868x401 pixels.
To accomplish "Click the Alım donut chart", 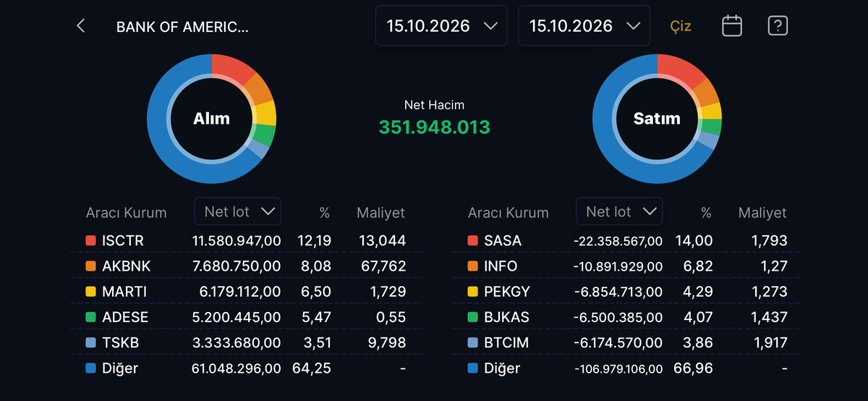I will [211, 119].
